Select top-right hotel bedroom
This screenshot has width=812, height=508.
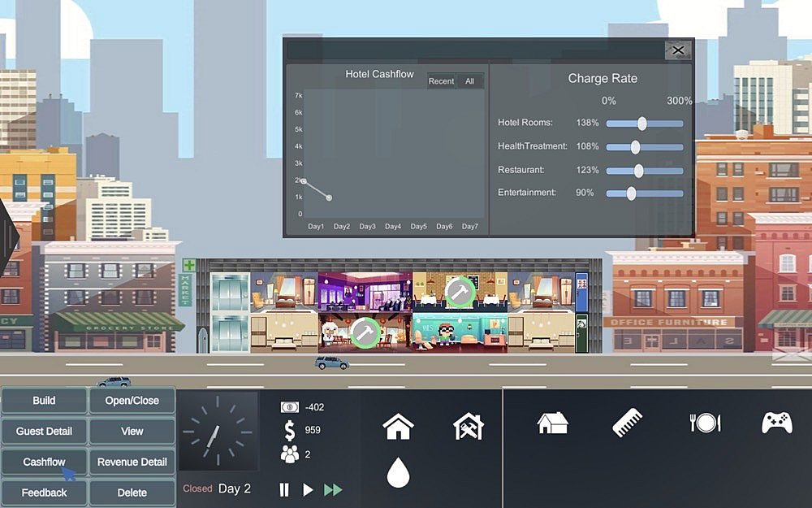[541, 291]
